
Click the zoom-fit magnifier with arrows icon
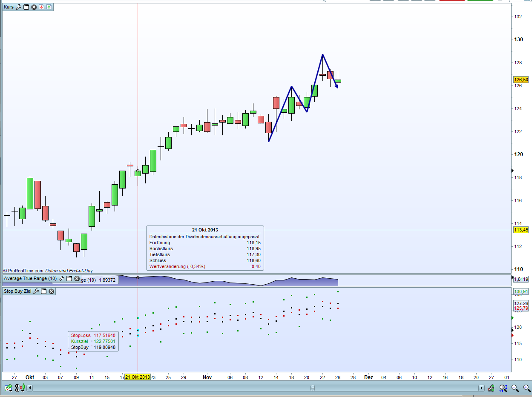503,388
